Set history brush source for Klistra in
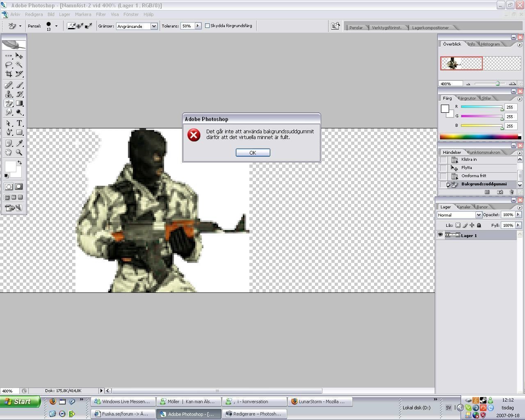 pos(443,160)
